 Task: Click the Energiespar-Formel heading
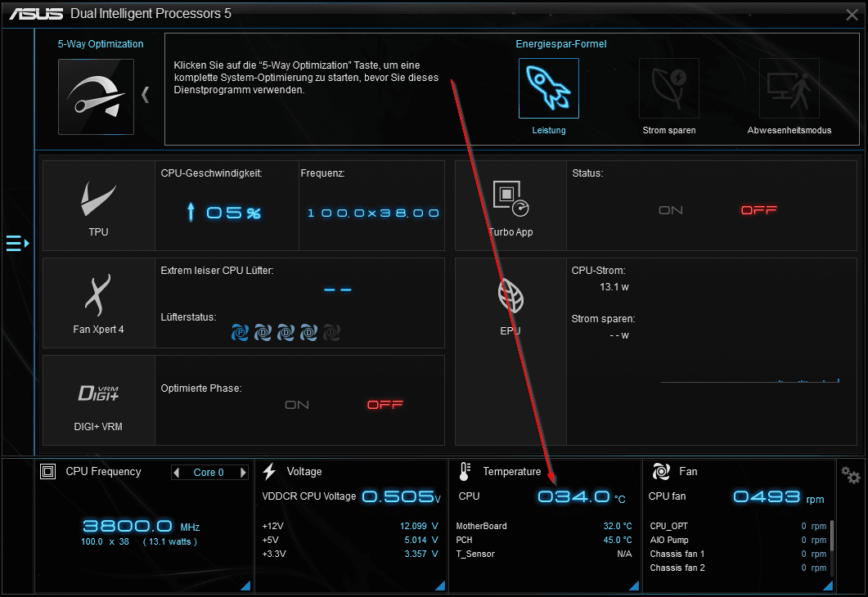tap(560, 43)
